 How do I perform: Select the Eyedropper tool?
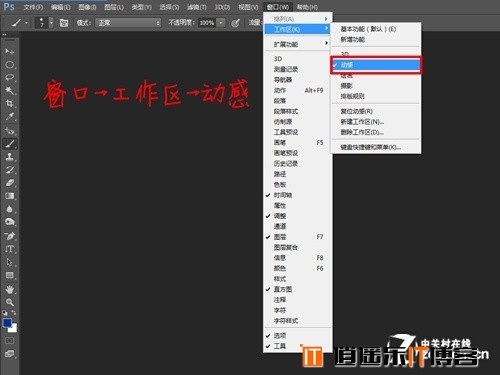pyautogui.click(x=10, y=117)
